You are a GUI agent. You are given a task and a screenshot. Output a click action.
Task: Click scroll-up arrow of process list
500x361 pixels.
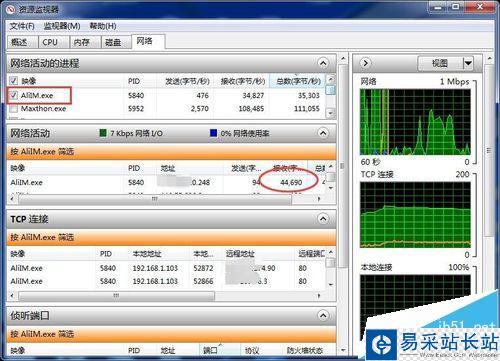(x=330, y=79)
